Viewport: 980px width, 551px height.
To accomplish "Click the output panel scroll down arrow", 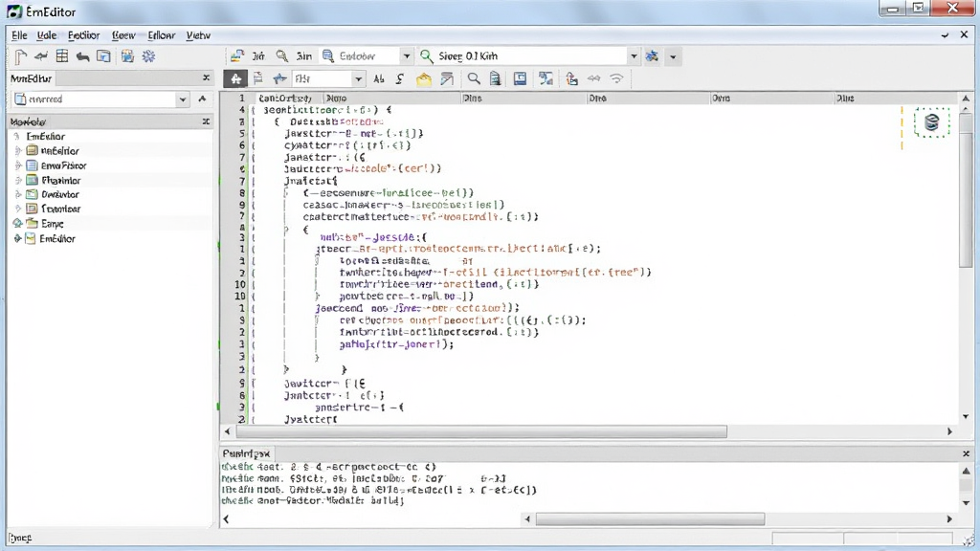I will click(x=966, y=503).
